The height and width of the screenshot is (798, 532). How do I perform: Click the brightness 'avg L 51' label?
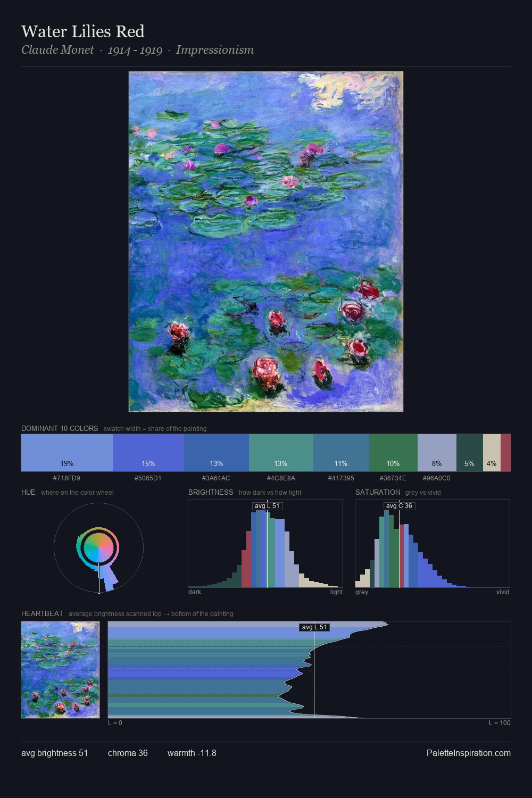pyautogui.click(x=267, y=506)
